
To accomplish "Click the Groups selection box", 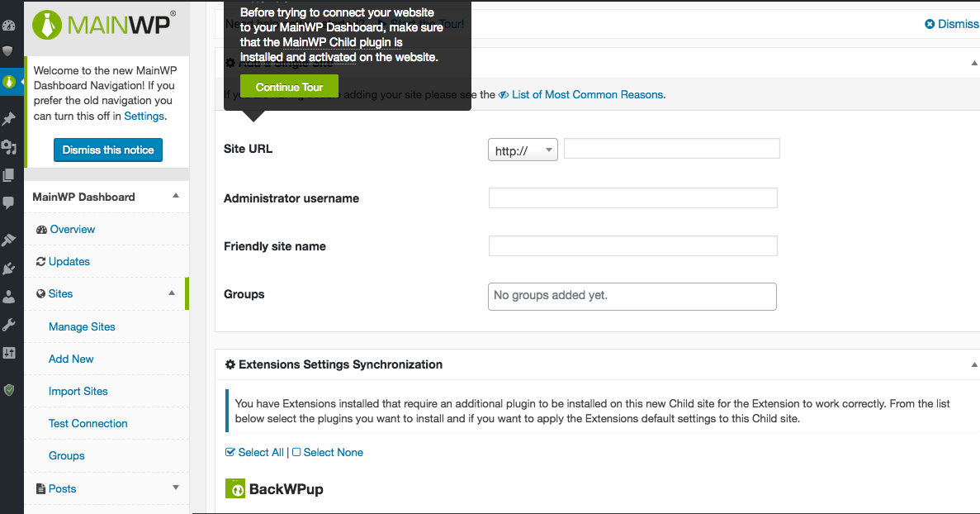I will tap(632, 297).
